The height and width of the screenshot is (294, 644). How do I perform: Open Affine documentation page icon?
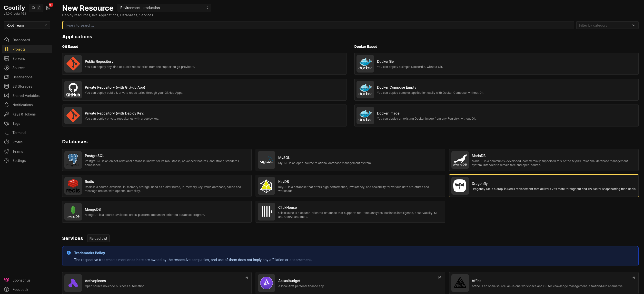[x=633, y=277]
